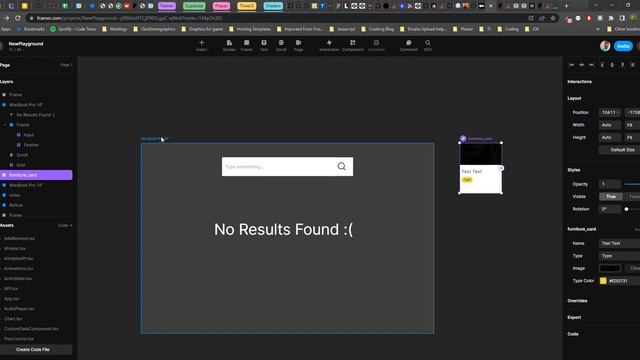Bookmark this page with the star icon
This screenshot has width=640, height=360.
coord(553,18)
